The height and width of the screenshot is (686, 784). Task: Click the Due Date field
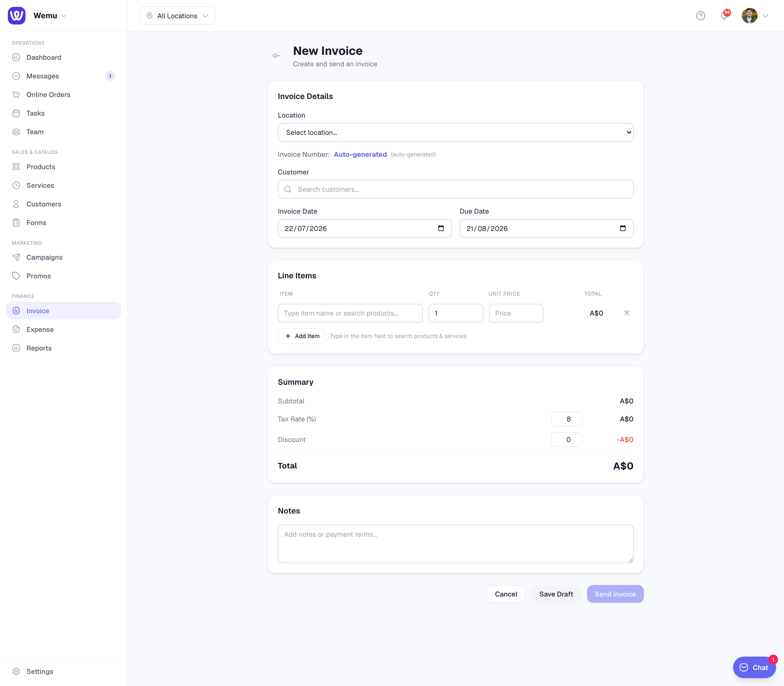(546, 228)
